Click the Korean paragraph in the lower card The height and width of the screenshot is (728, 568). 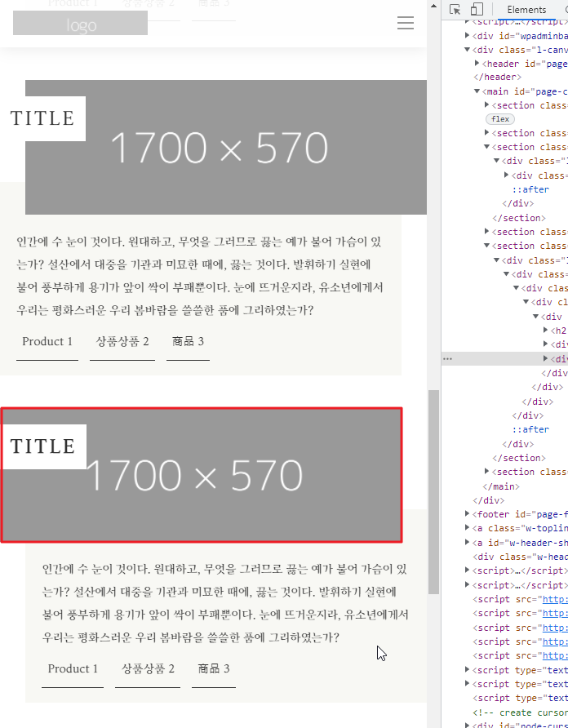click(225, 603)
